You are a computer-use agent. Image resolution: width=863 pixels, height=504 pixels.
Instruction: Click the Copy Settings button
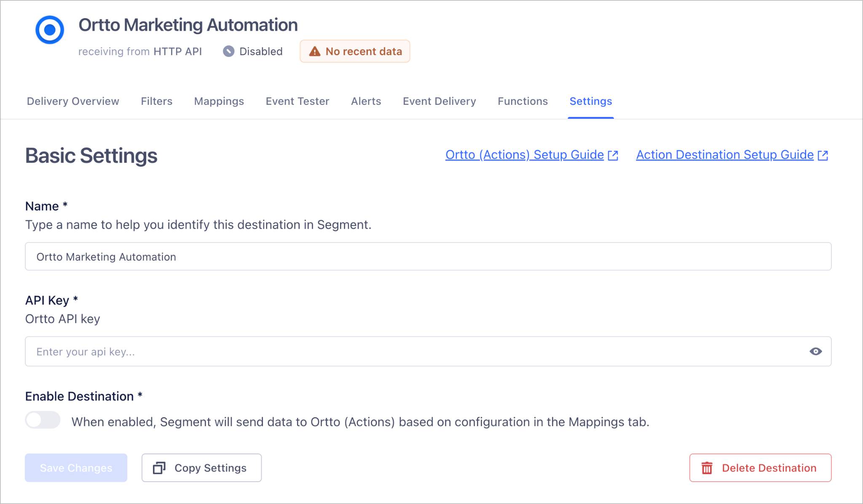click(201, 468)
